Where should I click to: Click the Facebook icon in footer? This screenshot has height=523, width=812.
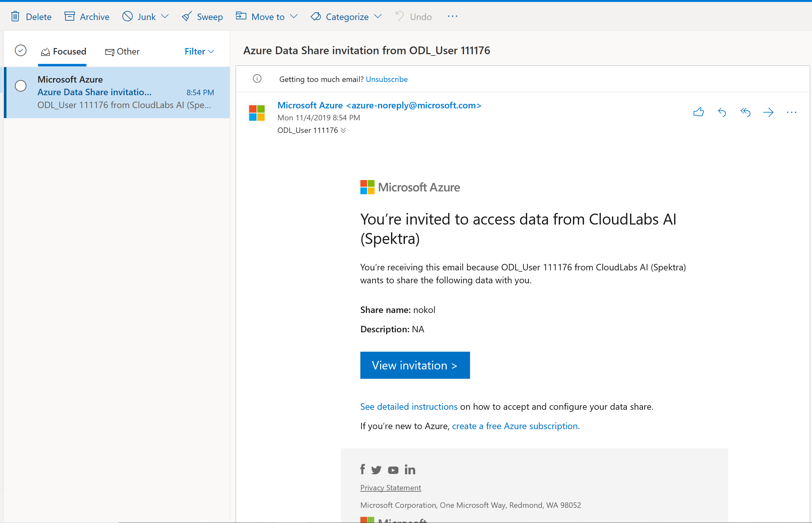pos(363,469)
